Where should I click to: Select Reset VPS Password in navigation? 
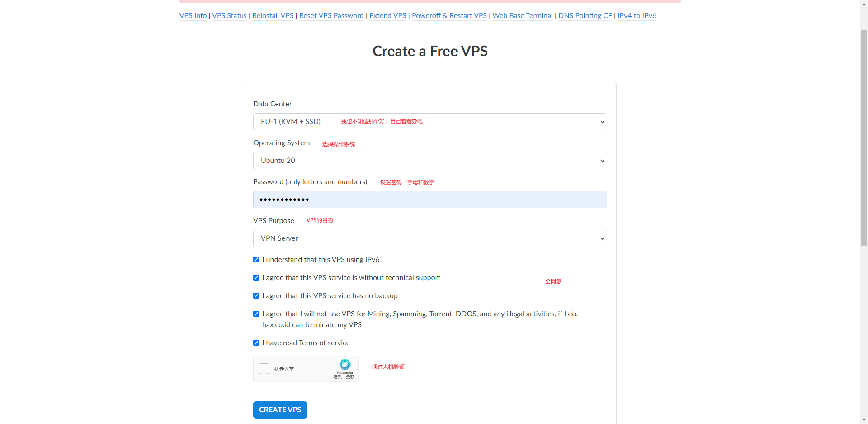(x=331, y=15)
